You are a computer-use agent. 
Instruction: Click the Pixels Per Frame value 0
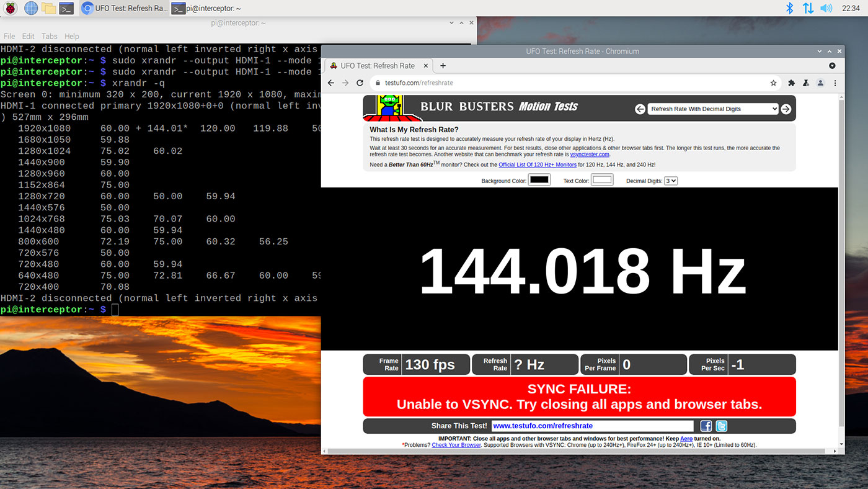pyautogui.click(x=626, y=365)
